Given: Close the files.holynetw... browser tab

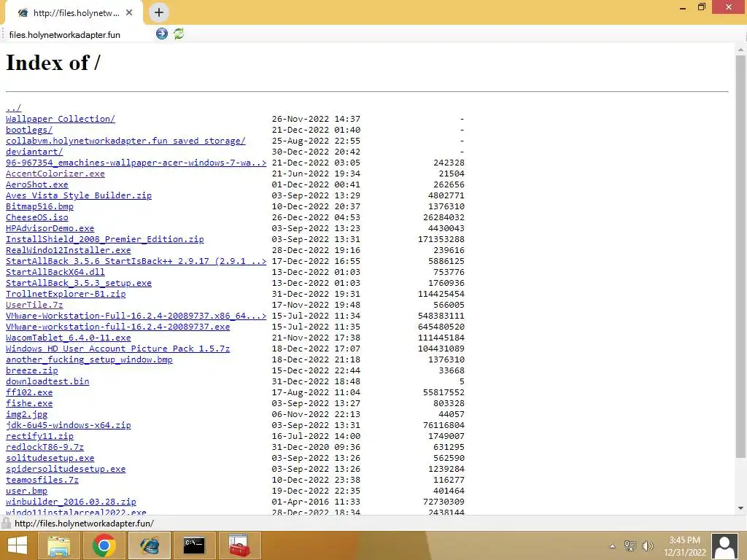Looking at the screenshot, I should pyautogui.click(x=129, y=13).
